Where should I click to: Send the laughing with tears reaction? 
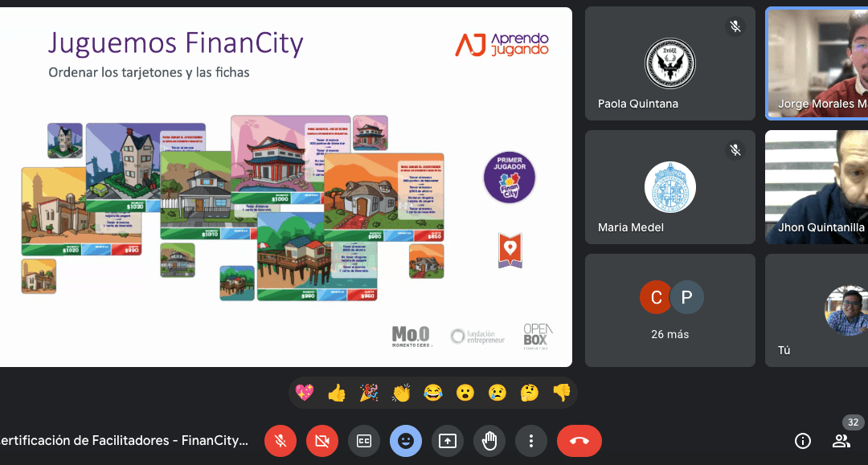click(x=433, y=393)
